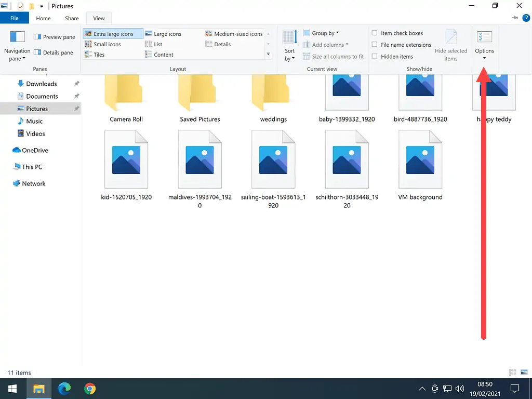
Task: Launch Google Chrome from taskbar
Action: (90, 389)
